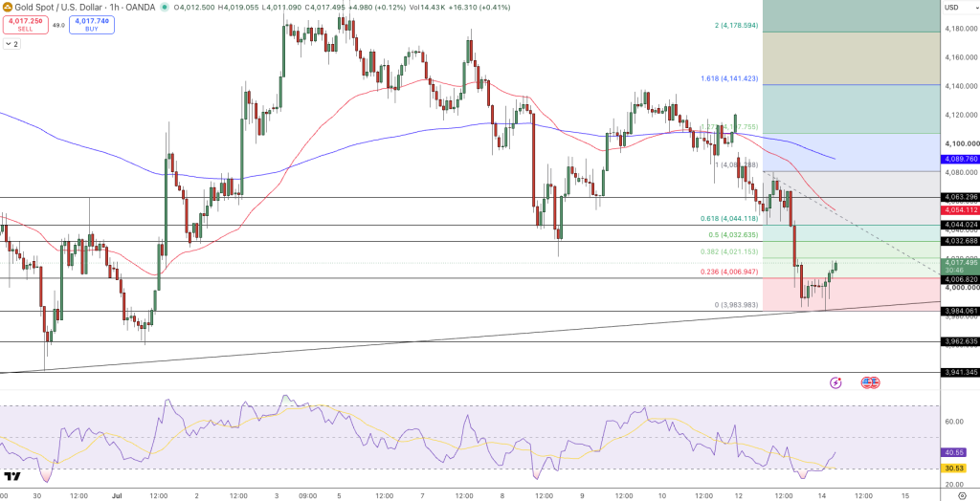
Task: Expand the collapsed indicators legend showing 2
Action: click(x=11, y=44)
